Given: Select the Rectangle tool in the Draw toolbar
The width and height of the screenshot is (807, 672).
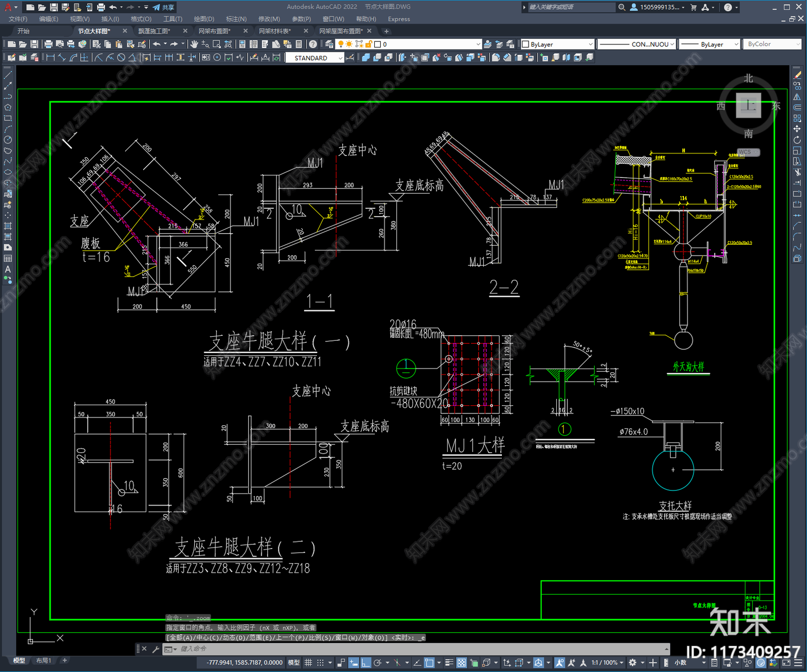Looking at the screenshot, I should coord(8,118).
